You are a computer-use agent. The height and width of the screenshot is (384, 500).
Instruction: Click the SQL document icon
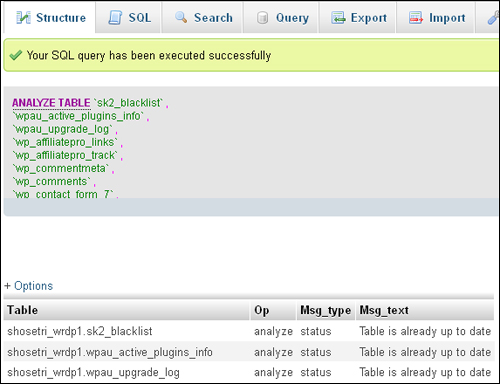pyautogui.click(x=115, y=18)
